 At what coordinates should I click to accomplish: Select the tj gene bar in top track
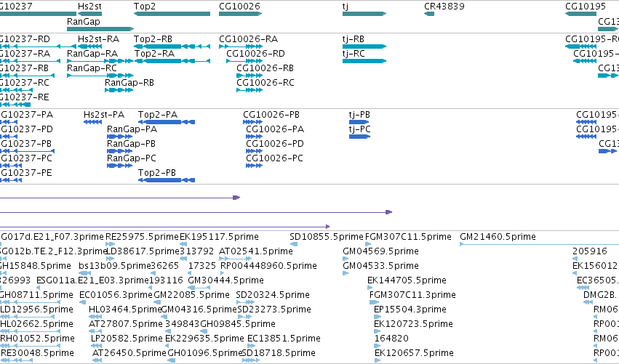tap(364, 14)
